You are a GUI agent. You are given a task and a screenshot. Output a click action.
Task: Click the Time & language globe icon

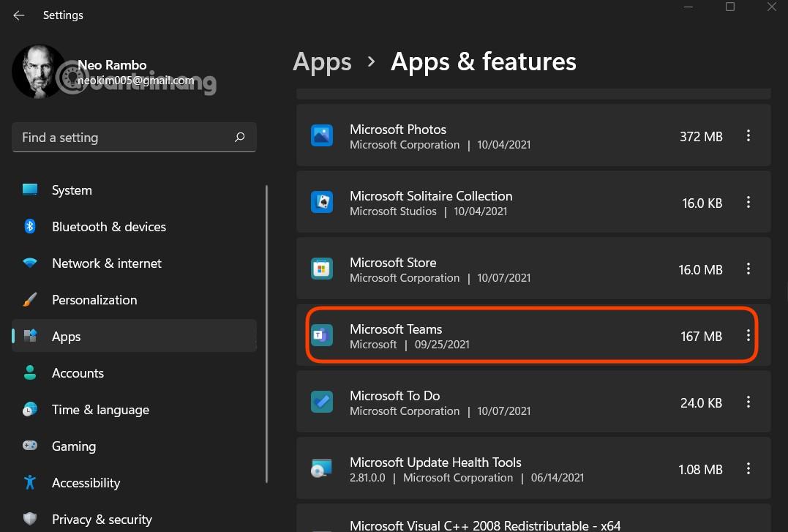pos(30,409)
